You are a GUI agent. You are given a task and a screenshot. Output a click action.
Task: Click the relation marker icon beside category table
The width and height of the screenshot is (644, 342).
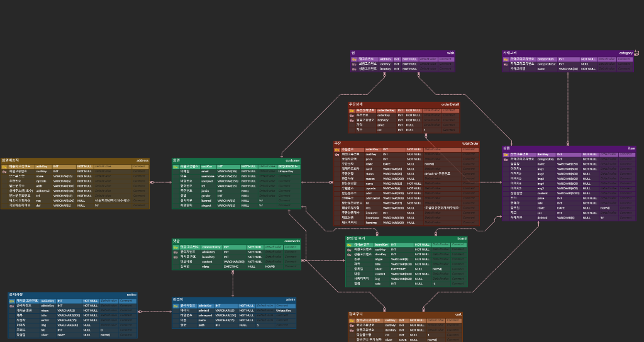[636, 53]
